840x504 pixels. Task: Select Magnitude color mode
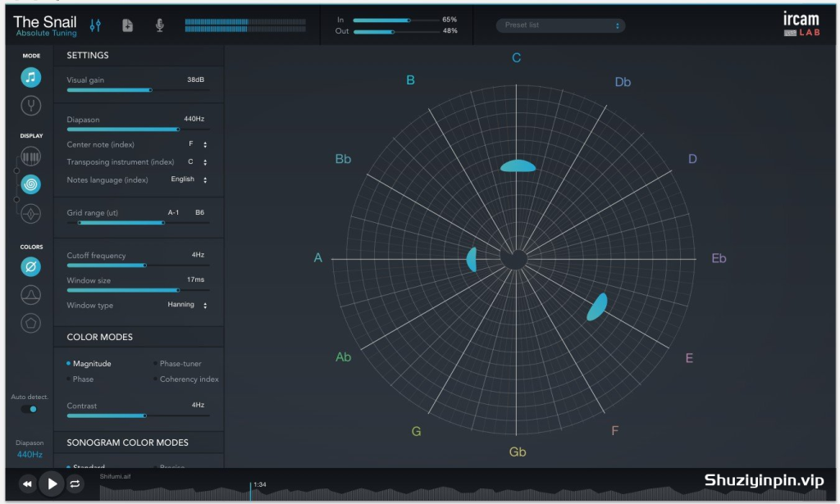pos(89,364)
